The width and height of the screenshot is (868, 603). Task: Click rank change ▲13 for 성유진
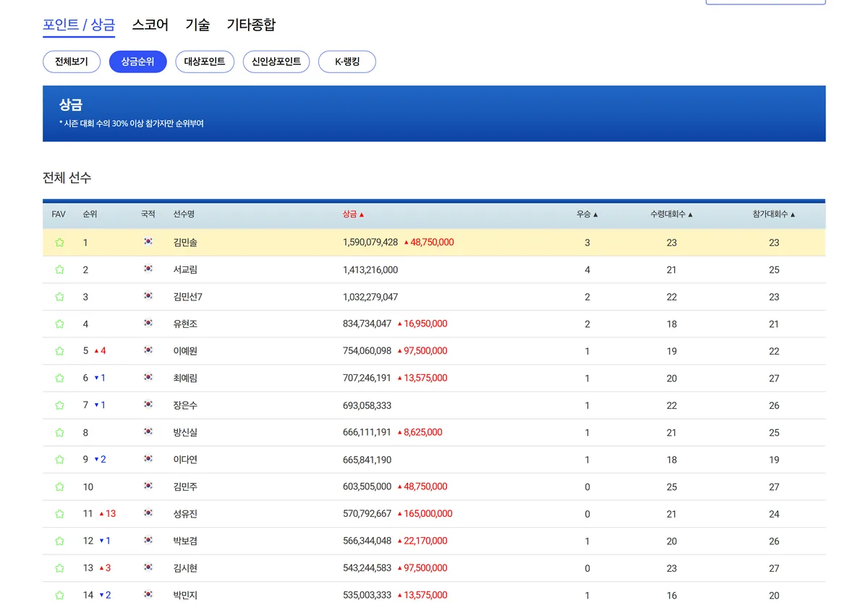pos(107,514)
